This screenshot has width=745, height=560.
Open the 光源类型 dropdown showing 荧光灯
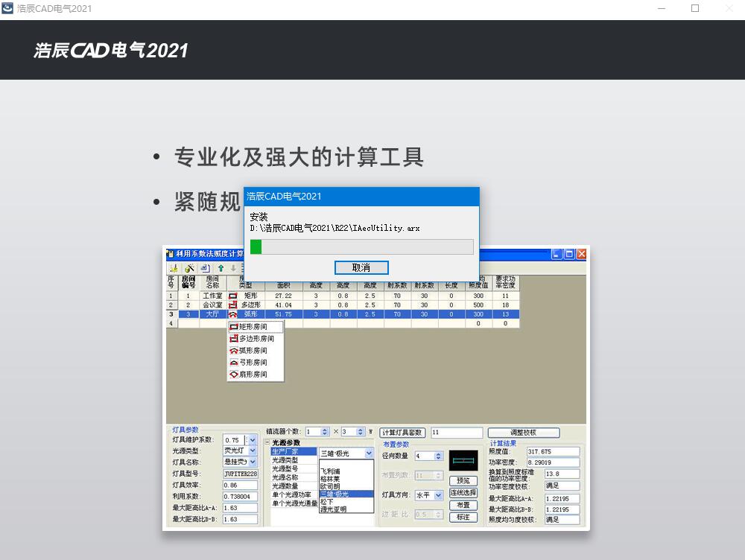pos(252,451)
